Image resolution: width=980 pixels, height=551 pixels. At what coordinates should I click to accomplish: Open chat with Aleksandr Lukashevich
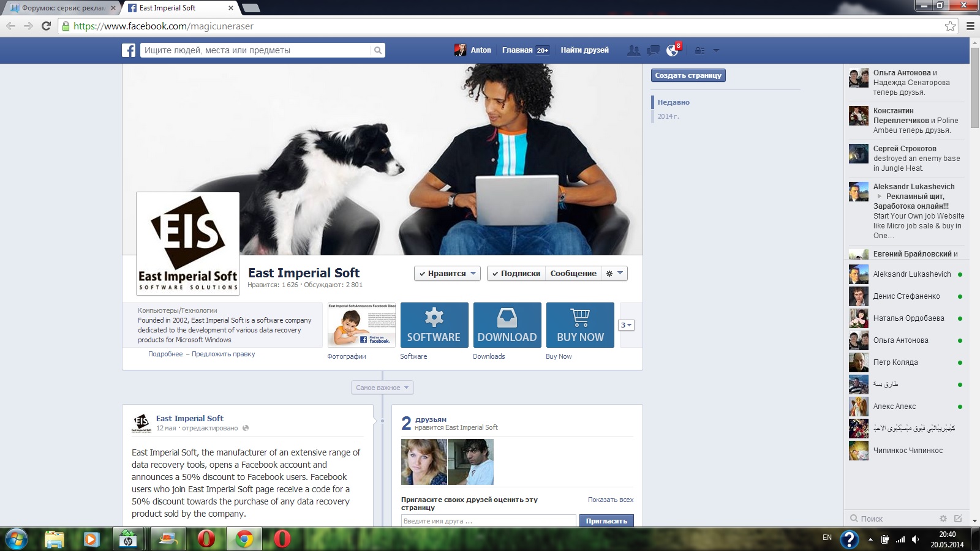click(x=905, y=274)
